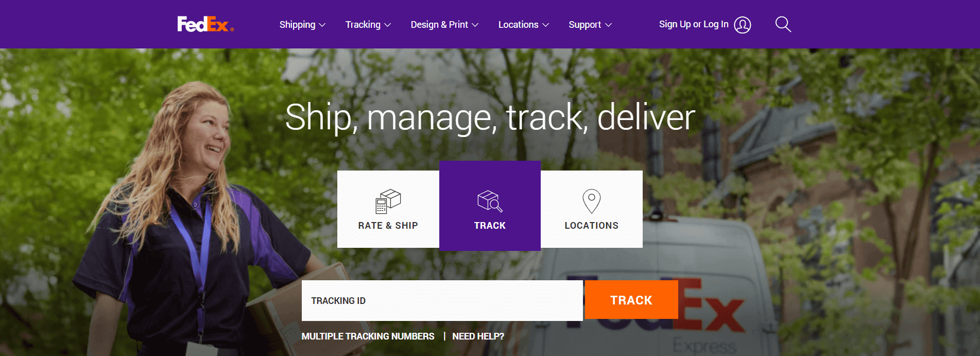Focus the Tracking ID input field
The image size is (980, 356).
point(442,300)
